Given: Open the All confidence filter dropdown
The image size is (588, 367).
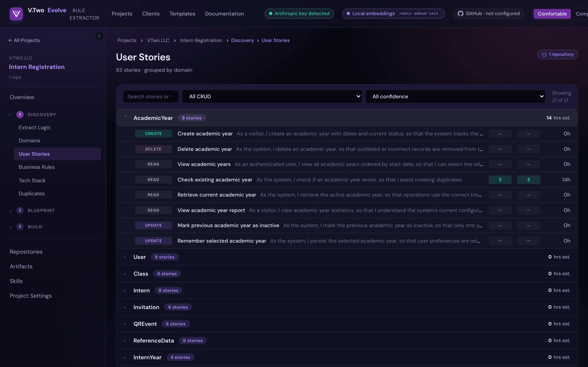Looking at the screenshot, I should [x=455, y=96].
